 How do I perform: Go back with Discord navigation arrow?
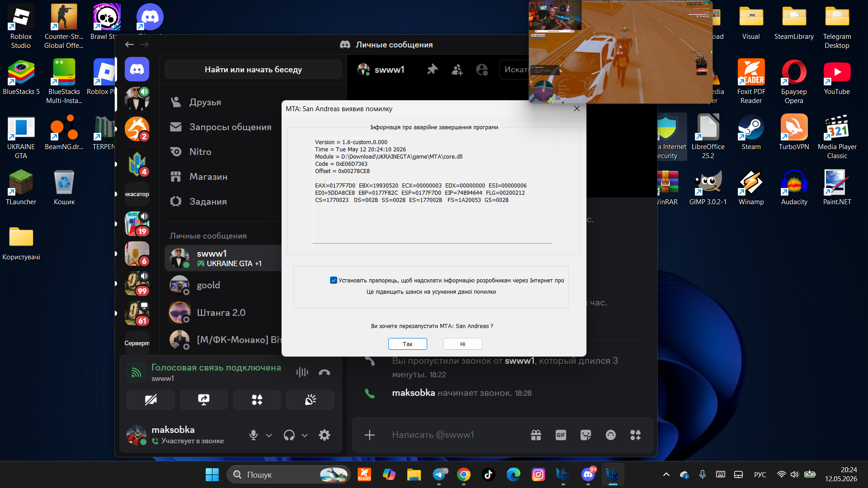pyautogui.click(x=129, y=44)
